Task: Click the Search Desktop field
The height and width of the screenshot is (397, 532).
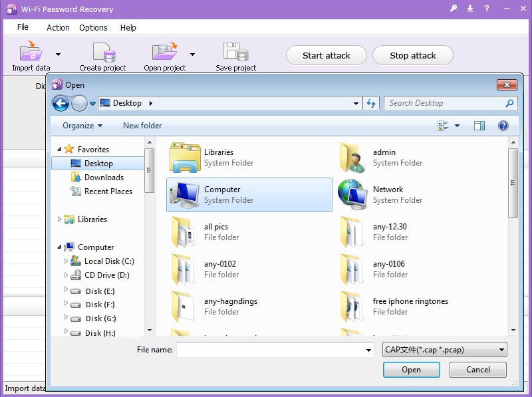Action: 450,103
